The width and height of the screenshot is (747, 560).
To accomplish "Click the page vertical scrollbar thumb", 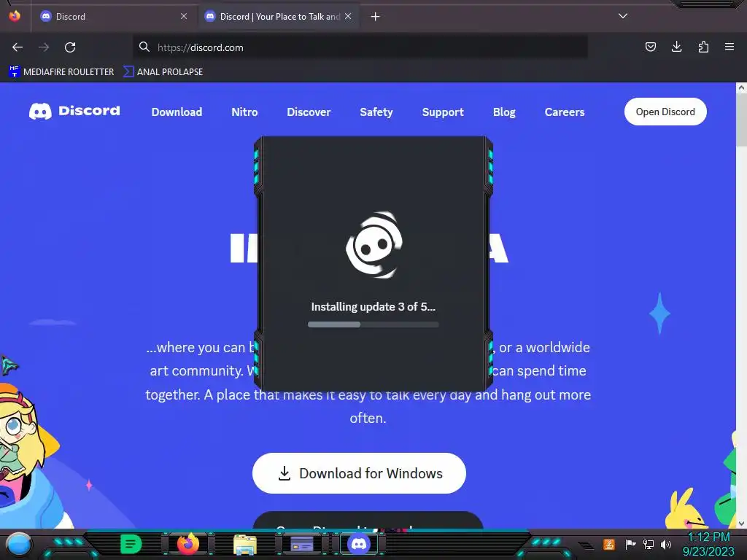I will (741, 120).
